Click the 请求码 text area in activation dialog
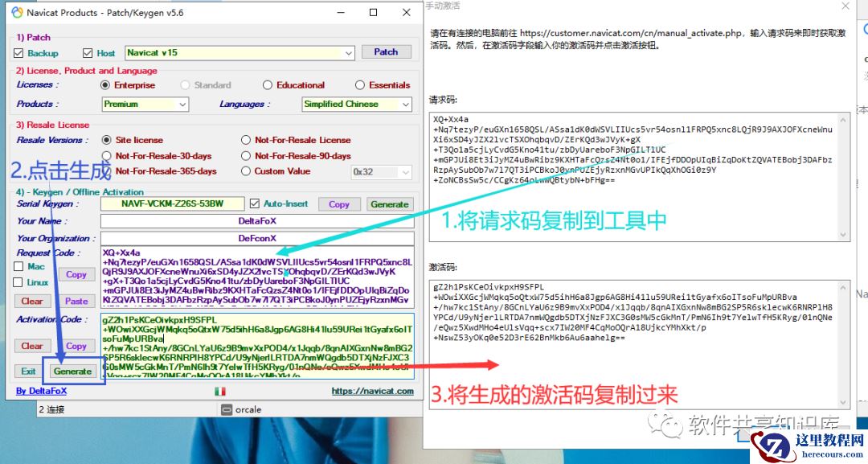Viewport: 868px width, 464px height. point(640,177)
